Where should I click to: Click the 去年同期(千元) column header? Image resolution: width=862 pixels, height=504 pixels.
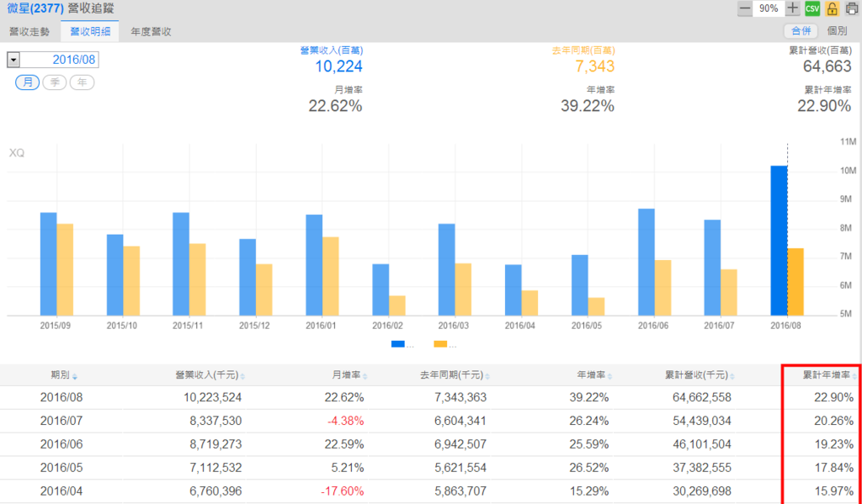(x=452, y=375)
